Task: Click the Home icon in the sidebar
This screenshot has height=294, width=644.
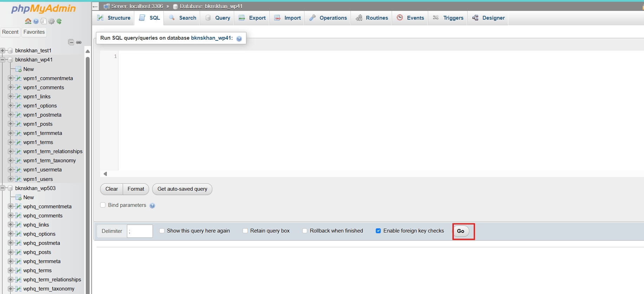Action: point(28,21)
